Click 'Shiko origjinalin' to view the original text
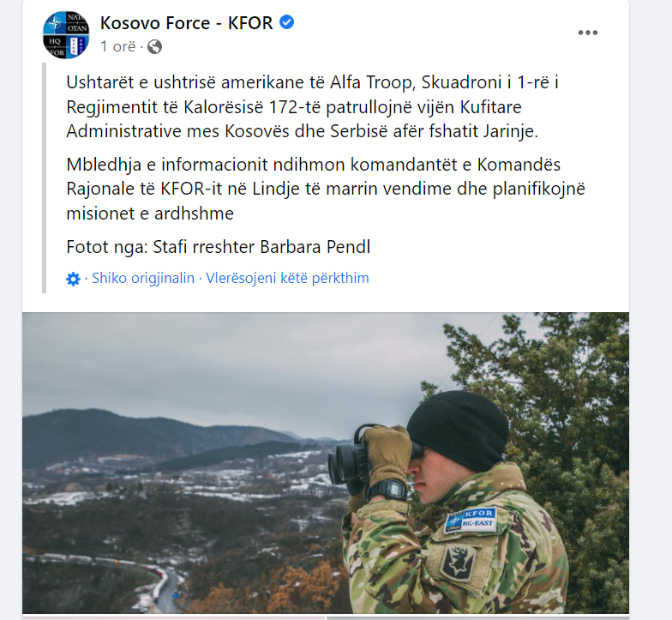The height and width of the screenshot is (620, 672). (x=143, y=278)
